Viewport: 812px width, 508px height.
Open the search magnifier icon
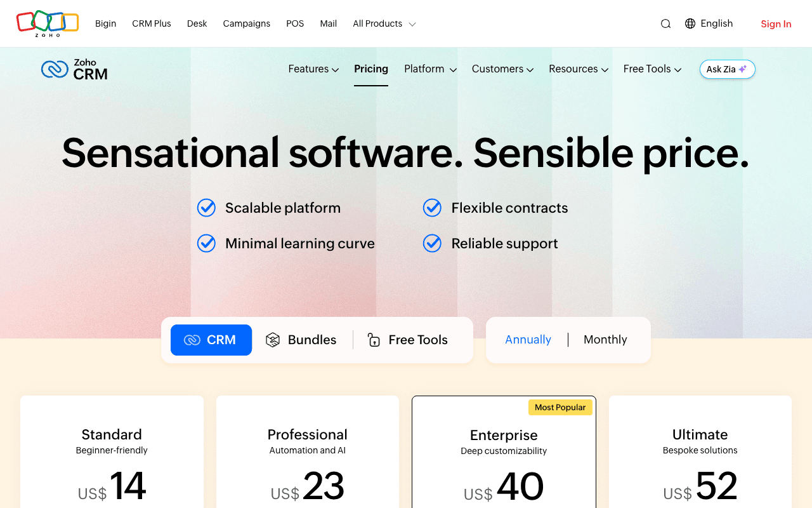pos(665,23)
